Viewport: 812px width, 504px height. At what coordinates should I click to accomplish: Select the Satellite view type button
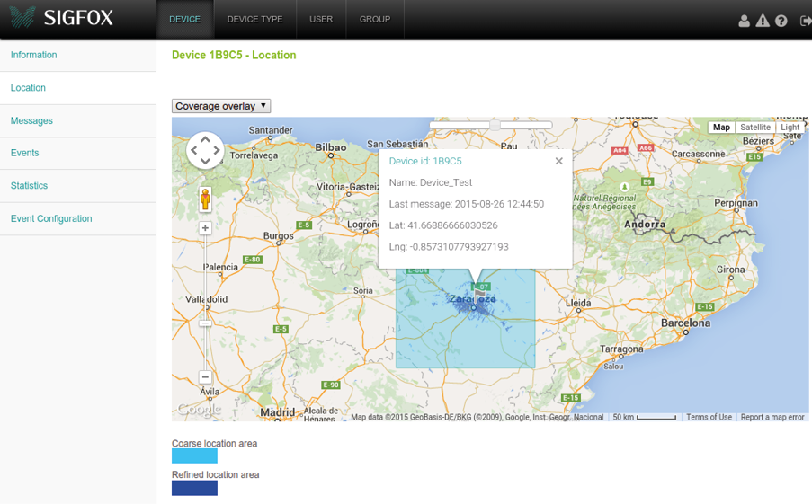click(x=755, y=128)
